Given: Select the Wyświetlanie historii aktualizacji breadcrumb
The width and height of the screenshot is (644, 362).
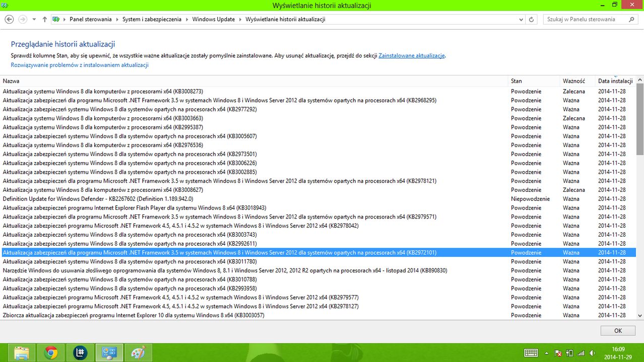Looking at the screenshot, I should pyautogui.click(x=286, y=19).
